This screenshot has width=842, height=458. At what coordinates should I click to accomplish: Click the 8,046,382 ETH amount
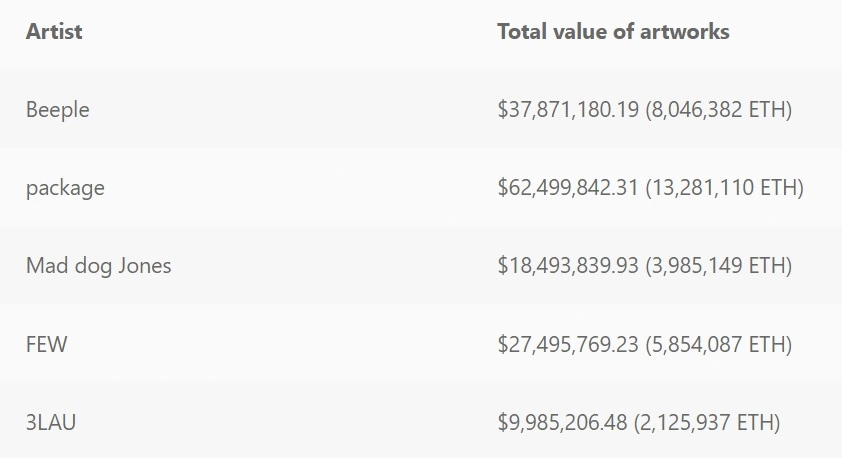coord(718,110)
